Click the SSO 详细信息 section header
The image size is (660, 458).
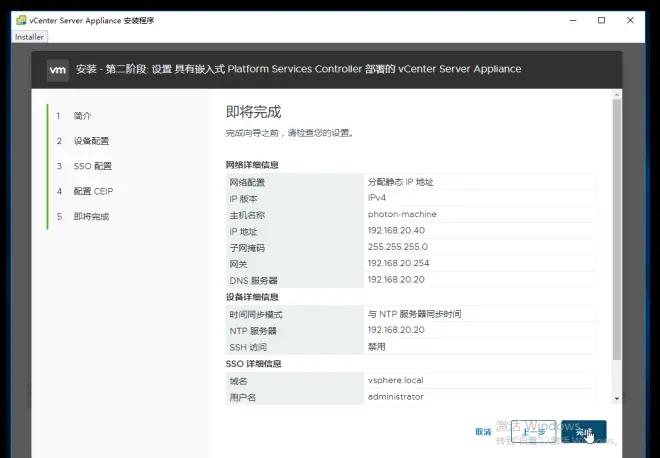tap(253, 364)
